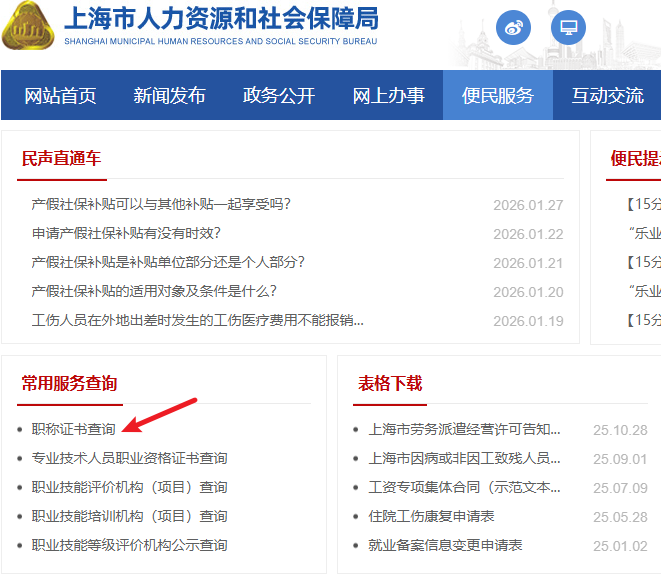Image resolution: width=661 pixels, height=576 pixels.
Task: Click the computer monitor icon in header
Action: pyautogui.click(x=569, y=28)
